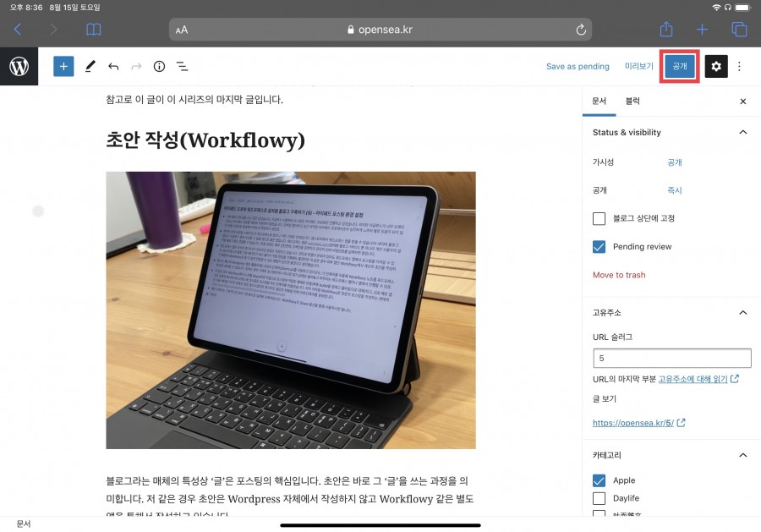Collapse the Status & visibility section
761x532 pixels.
[671, 132]
